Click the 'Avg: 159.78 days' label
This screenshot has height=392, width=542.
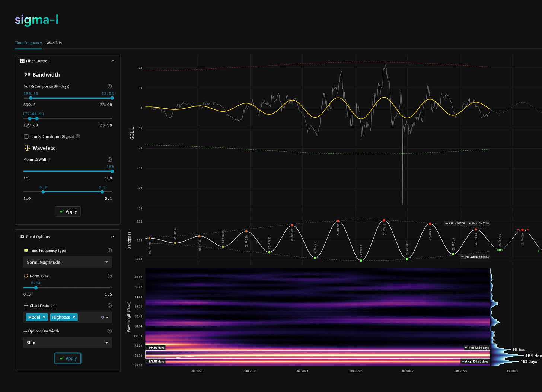[475, 361]
